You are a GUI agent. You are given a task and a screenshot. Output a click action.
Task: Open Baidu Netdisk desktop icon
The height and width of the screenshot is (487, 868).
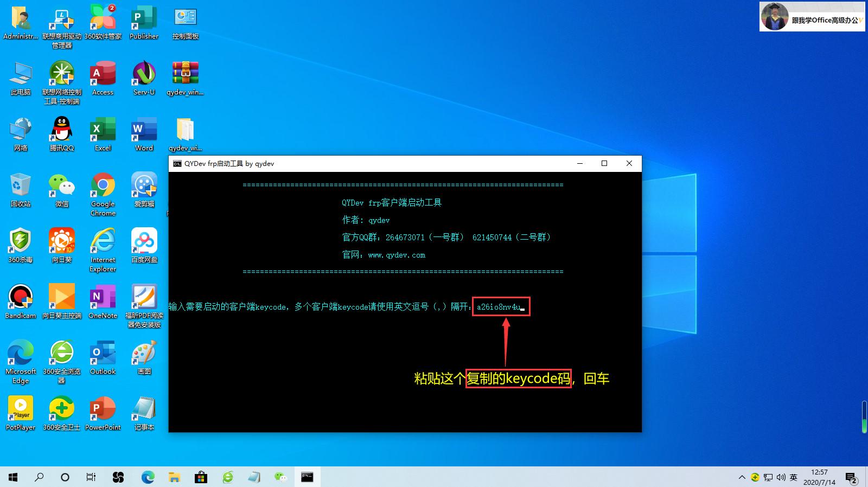tap(144, 246)
